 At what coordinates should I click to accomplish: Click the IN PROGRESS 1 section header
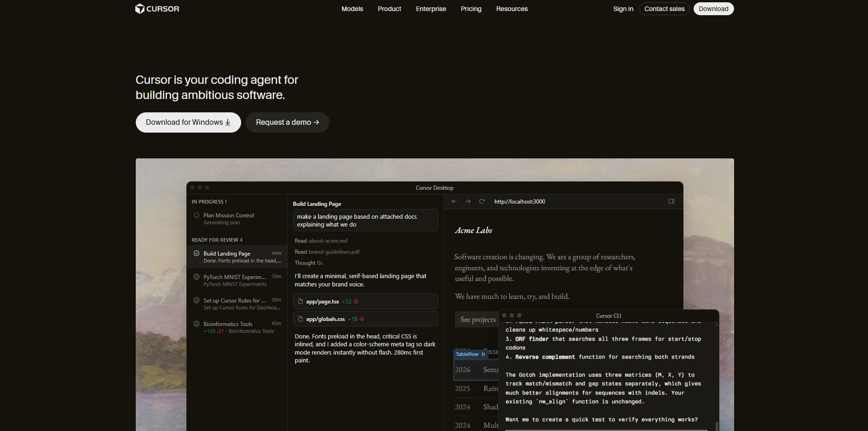[209, 202]
